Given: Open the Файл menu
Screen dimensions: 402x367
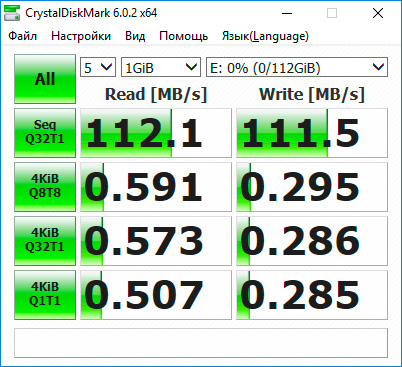Looking at the screenshot, I should point(23,36).
